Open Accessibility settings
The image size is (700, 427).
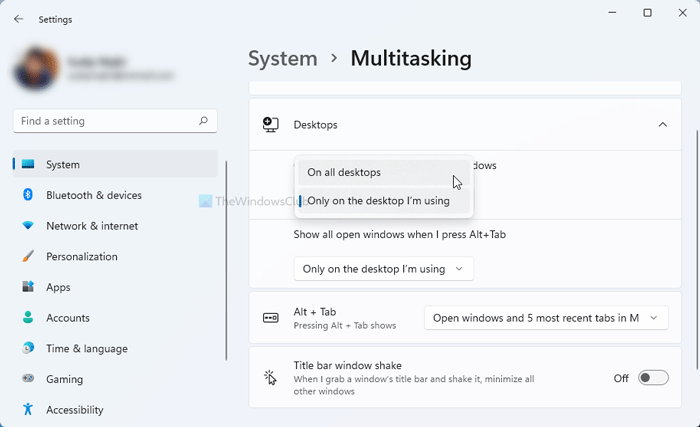75,410
